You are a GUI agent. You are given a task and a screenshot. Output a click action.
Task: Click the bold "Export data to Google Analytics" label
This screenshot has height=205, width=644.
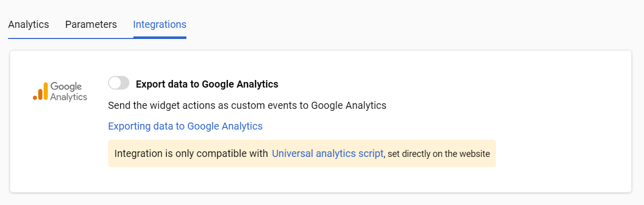207,84
